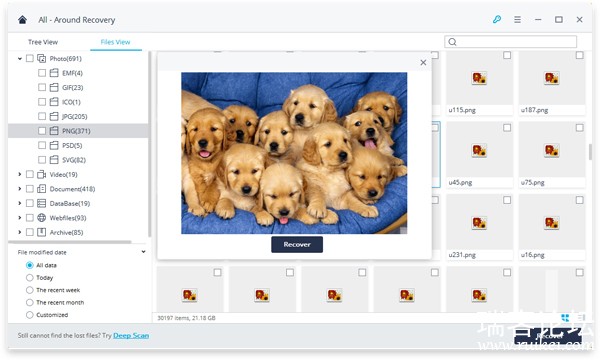Check the Photo(691) checkbox
The height and width of the screenshot is (360, 600).
[29, 59]
